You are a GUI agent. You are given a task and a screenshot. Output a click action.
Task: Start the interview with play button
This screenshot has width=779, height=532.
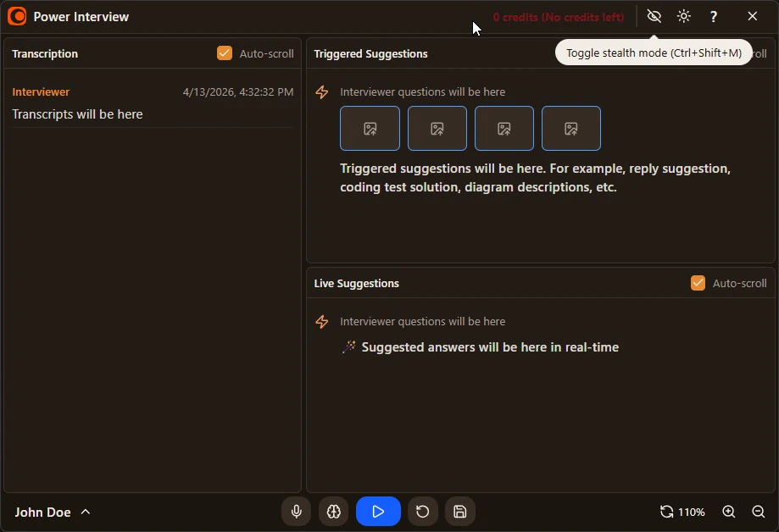click(x=378, y=511)
